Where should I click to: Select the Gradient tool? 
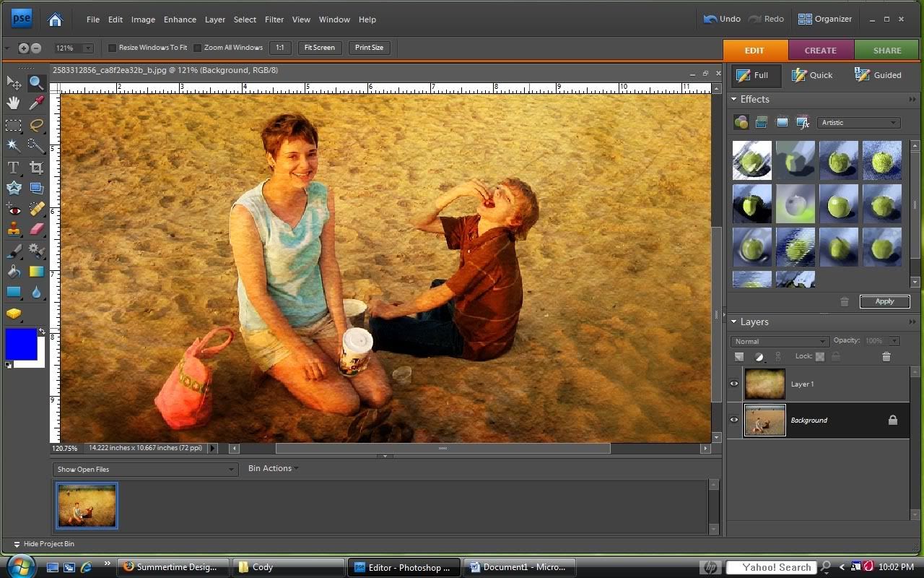pos(36,272)
